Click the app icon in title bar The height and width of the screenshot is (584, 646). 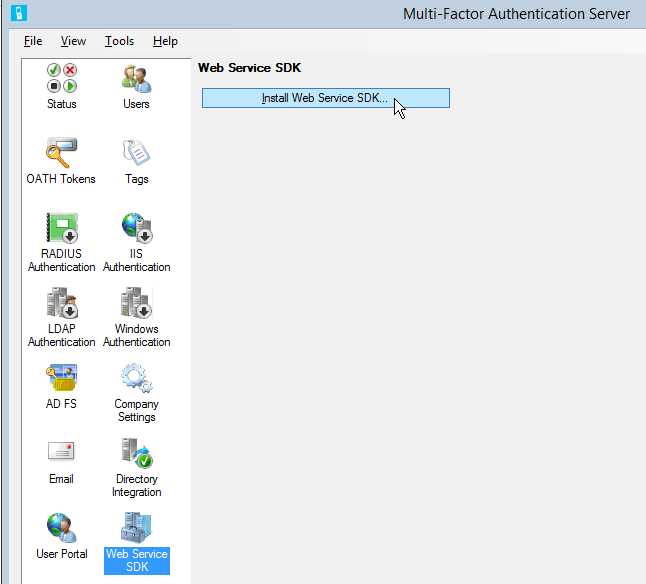pos(19,13)
